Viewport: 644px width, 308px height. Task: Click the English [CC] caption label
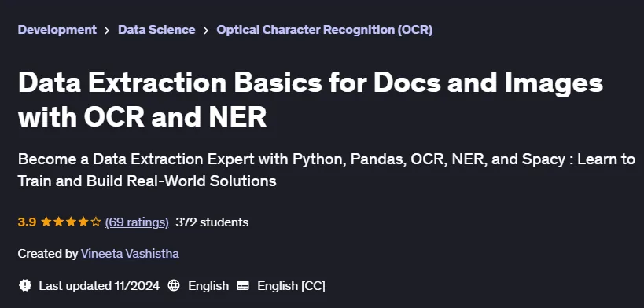pos(291,286)
